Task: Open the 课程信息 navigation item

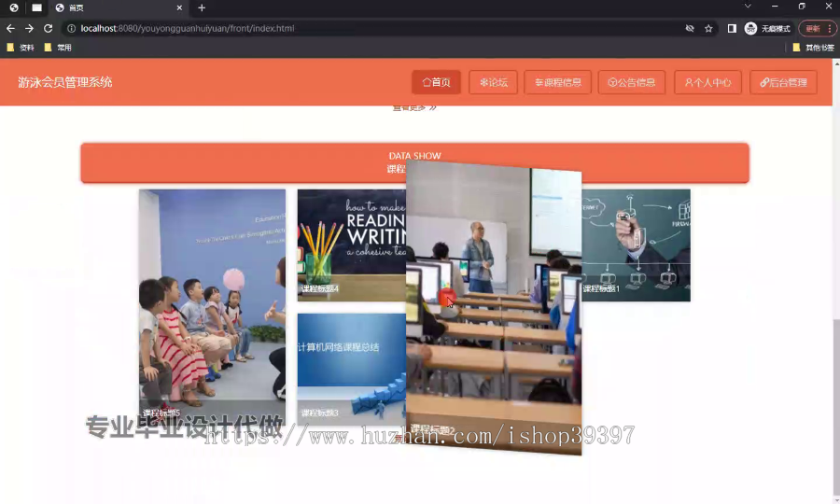Action: [558, 82]
